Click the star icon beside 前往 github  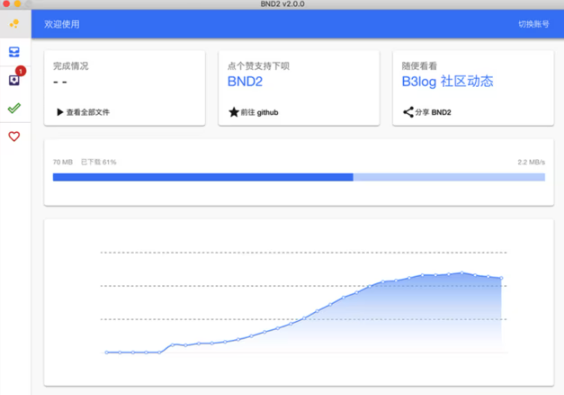click(x=234, y=112)
